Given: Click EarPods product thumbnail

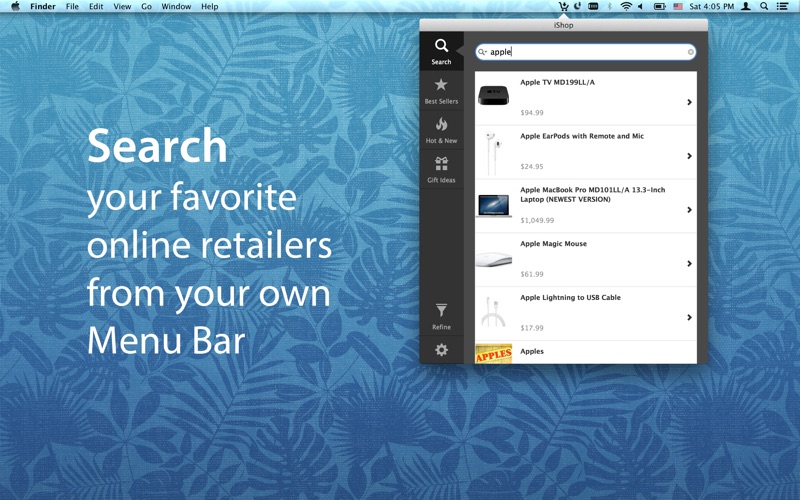Looking at the screenshot, I should (493, 152).
